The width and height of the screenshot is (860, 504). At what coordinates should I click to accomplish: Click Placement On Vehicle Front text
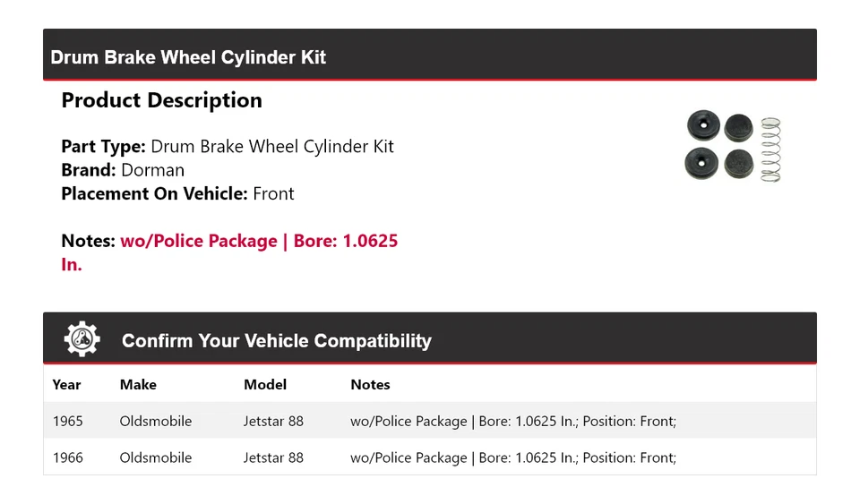[x=177, y=193]
